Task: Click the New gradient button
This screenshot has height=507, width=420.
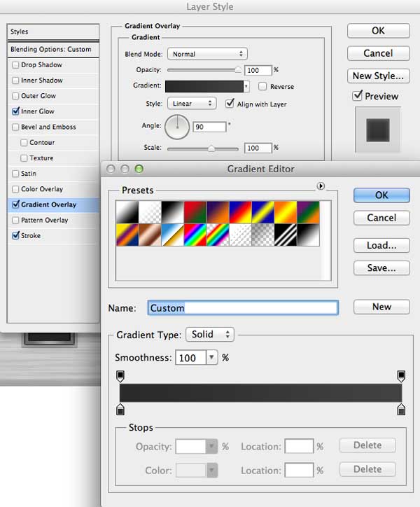Action: click(x=381, y=307)
